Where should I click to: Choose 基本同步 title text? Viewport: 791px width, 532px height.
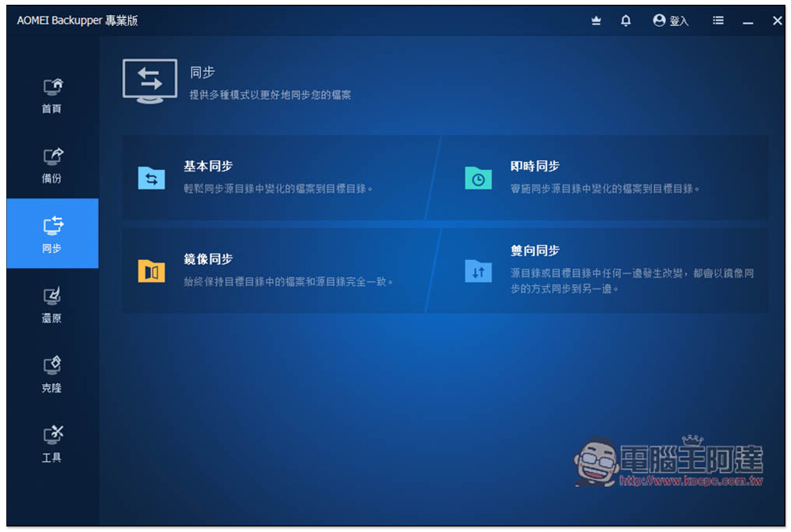point(208,166)
